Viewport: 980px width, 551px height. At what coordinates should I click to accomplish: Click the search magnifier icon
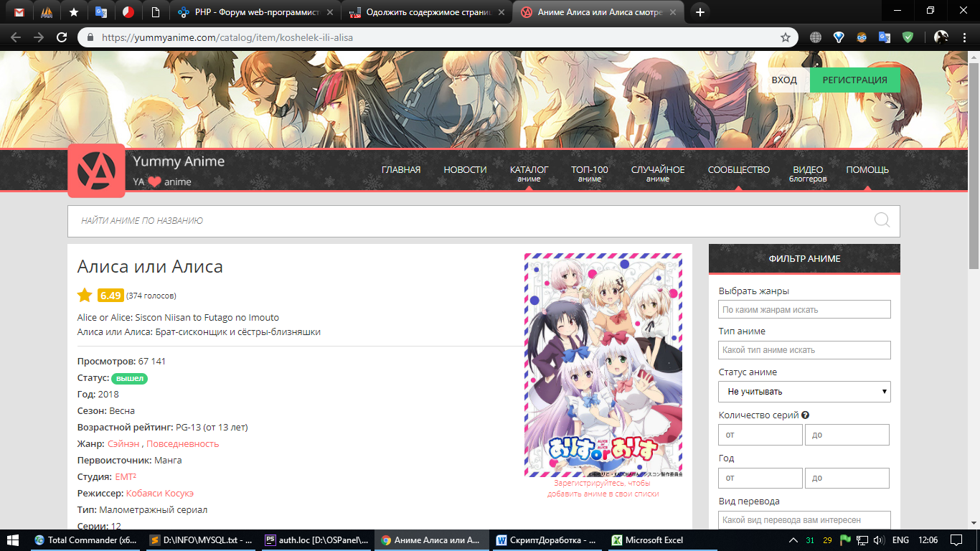pyautogui.click(x=882, y=220)
